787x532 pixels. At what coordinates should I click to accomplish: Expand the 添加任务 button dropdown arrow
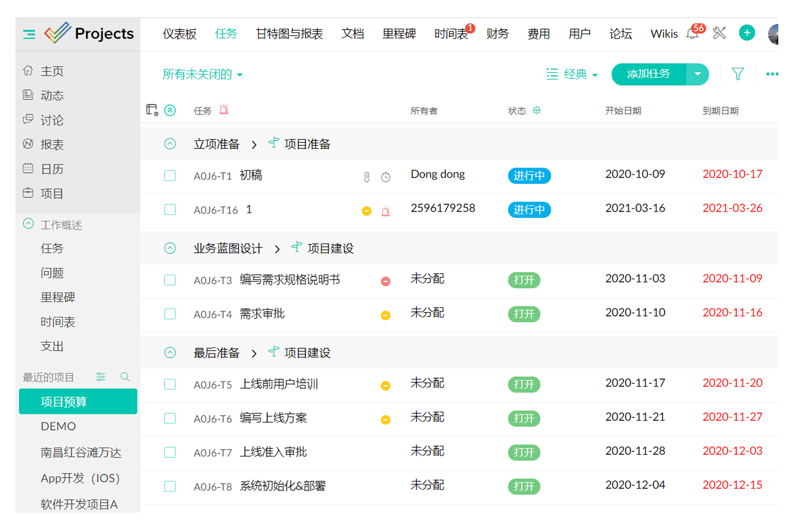click(x=697, y=74)
